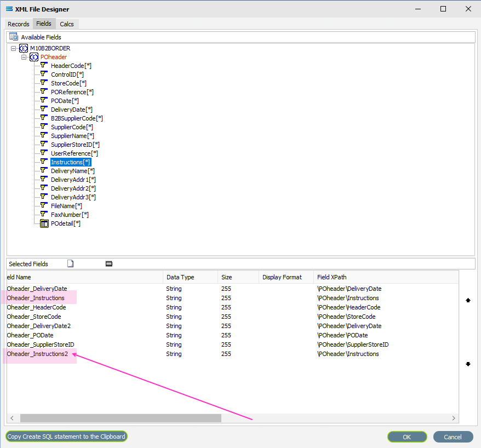Click the DeliveryAddr2 field icon
481x448 pixels.
click(44, 188)
